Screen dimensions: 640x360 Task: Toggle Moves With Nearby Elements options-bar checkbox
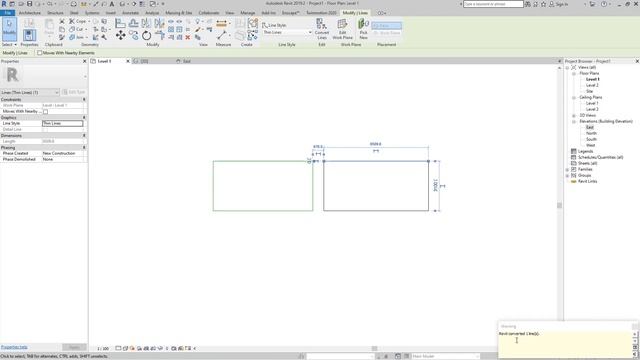point(40,53)
